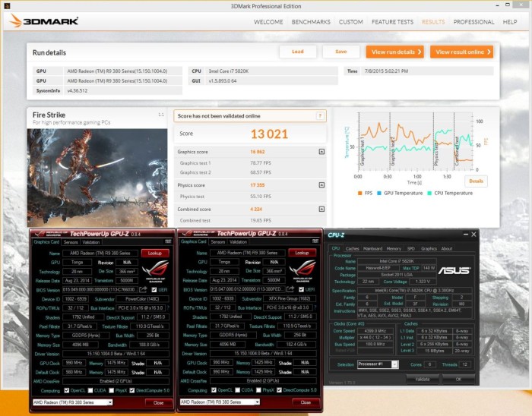
Task: Click the teal CPU Temperature legend swatch
Action: (x=429, y=193)
